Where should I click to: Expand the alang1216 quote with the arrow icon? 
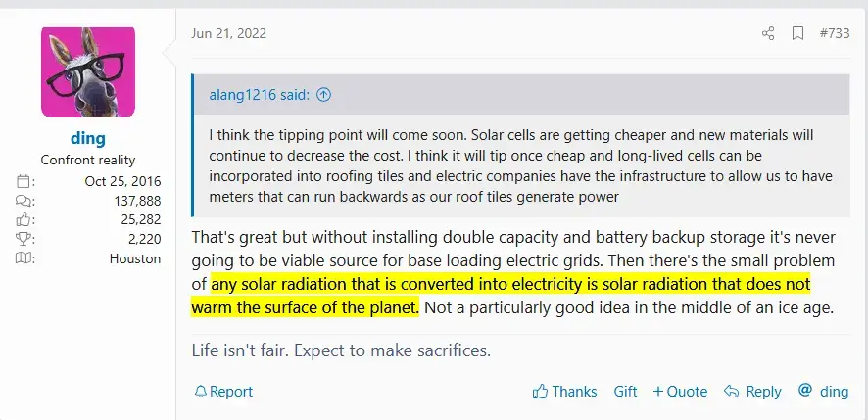pyautogui.click(x=324, y=95)
